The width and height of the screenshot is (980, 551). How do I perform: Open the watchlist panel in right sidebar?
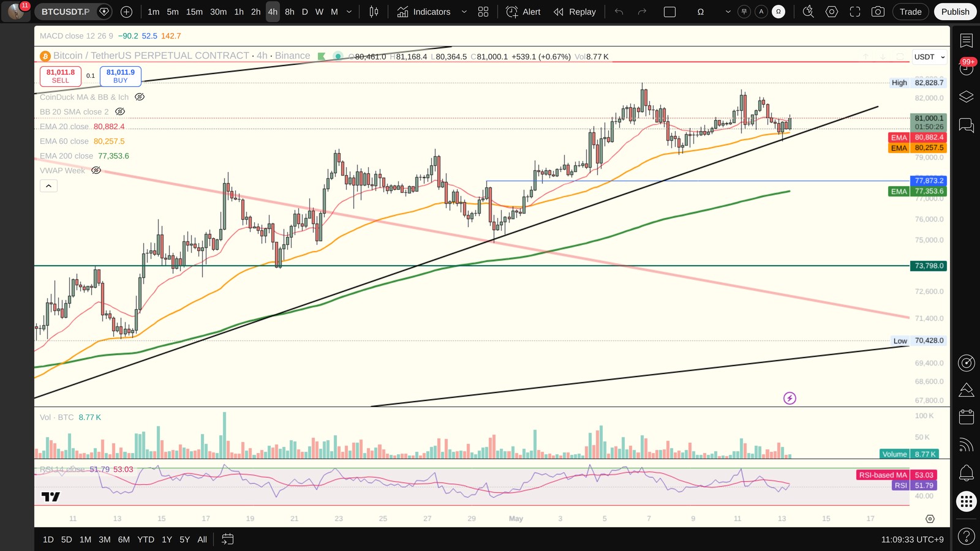coord(967,40)
